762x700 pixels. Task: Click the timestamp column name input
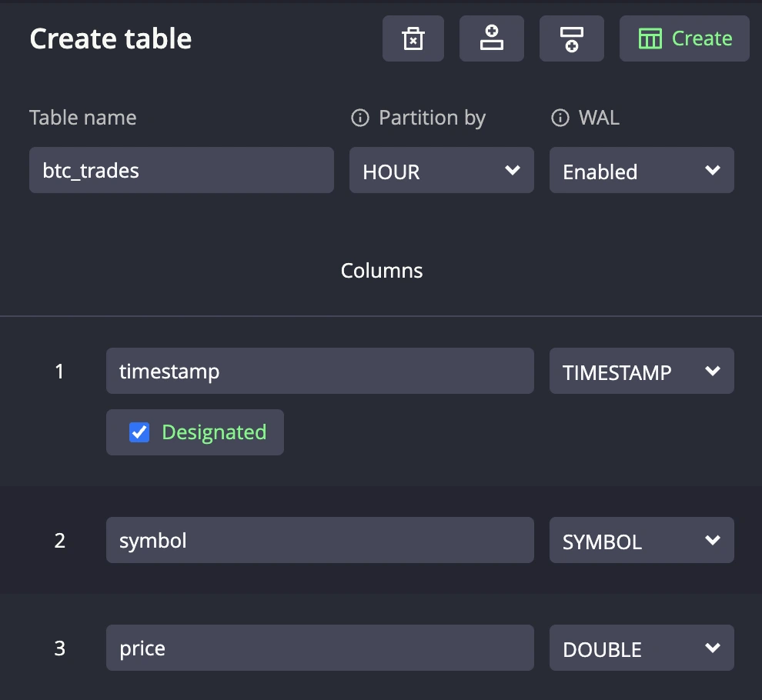point(319,371)
